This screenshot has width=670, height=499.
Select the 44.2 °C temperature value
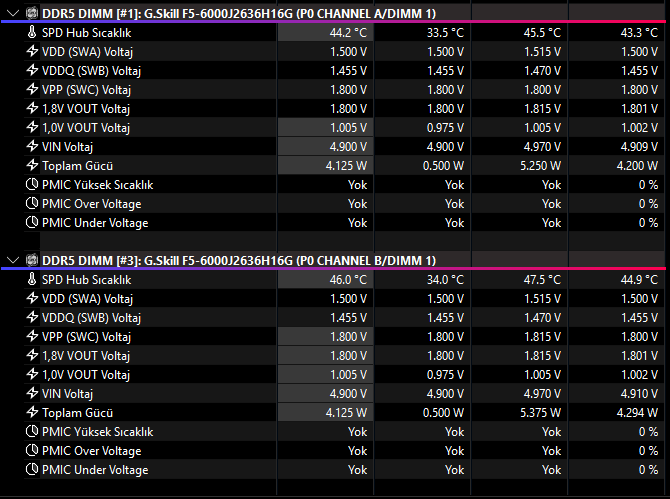[x=348, y=33]
